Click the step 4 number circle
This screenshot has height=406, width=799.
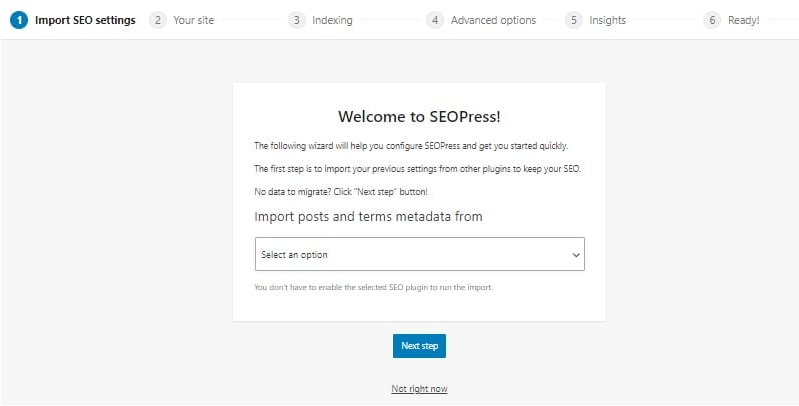(435, 20)
